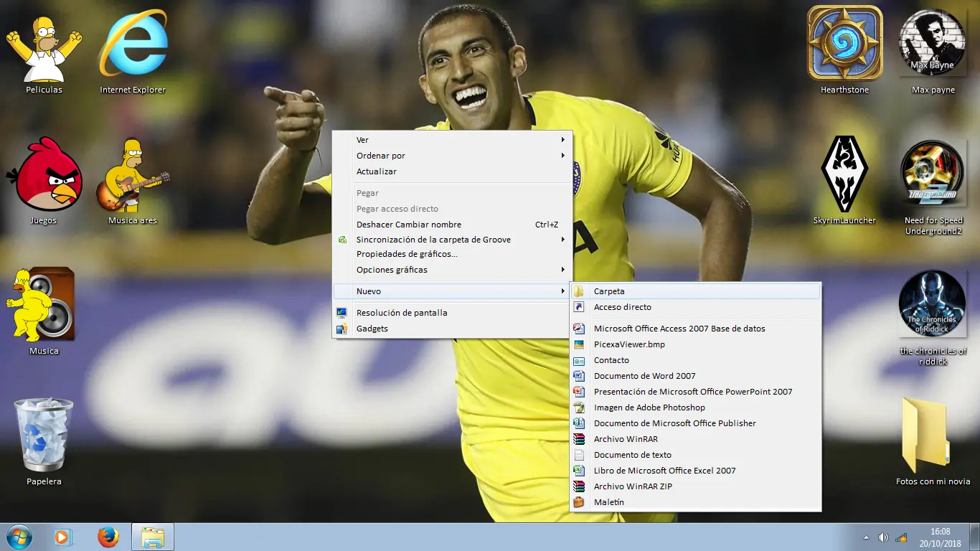Select the Papelera recycle bin icon
980x551 pixels.
point(44,443)
